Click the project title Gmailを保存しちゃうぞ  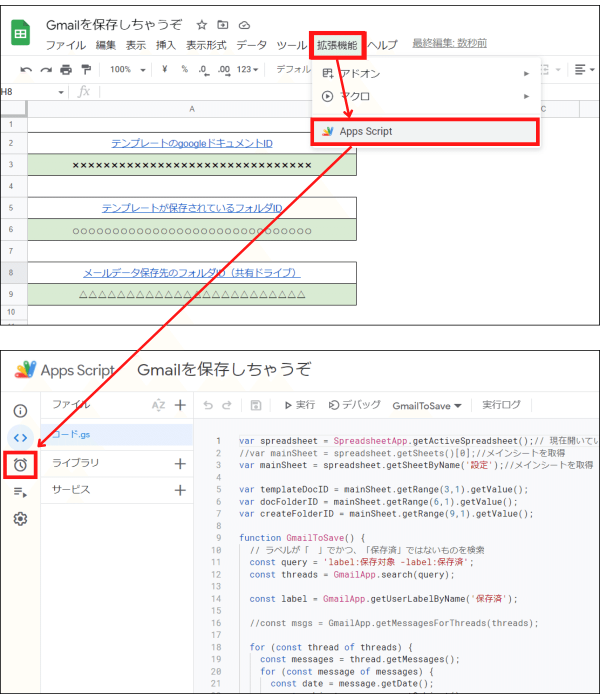tap(224, 369)
